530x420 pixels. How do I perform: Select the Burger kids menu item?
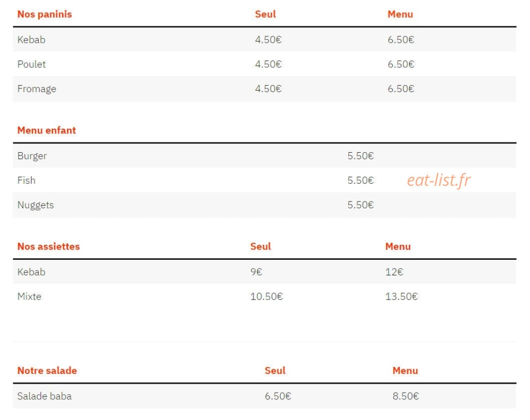point(32,156)
